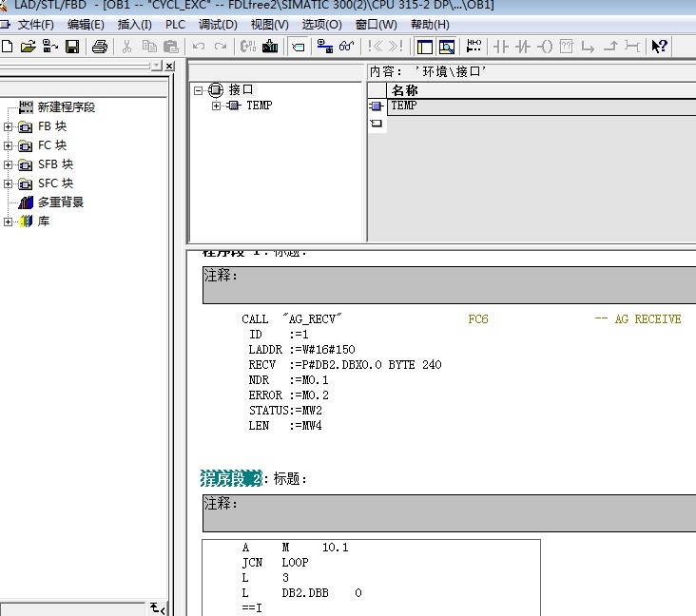Close the left overview panel
Viewport: 696px width, 616px height.
[169, 67]
